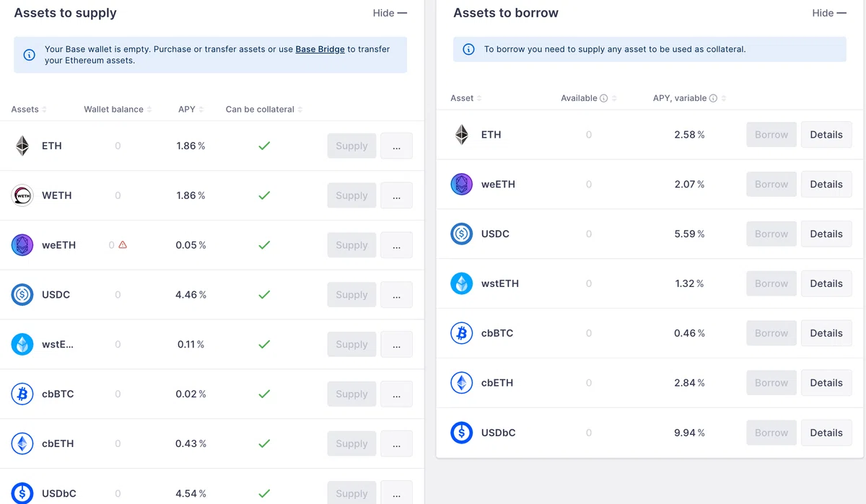Open the more options menu for cbBTC supply row
Screen dimensions: 866x504
[396, 394]
